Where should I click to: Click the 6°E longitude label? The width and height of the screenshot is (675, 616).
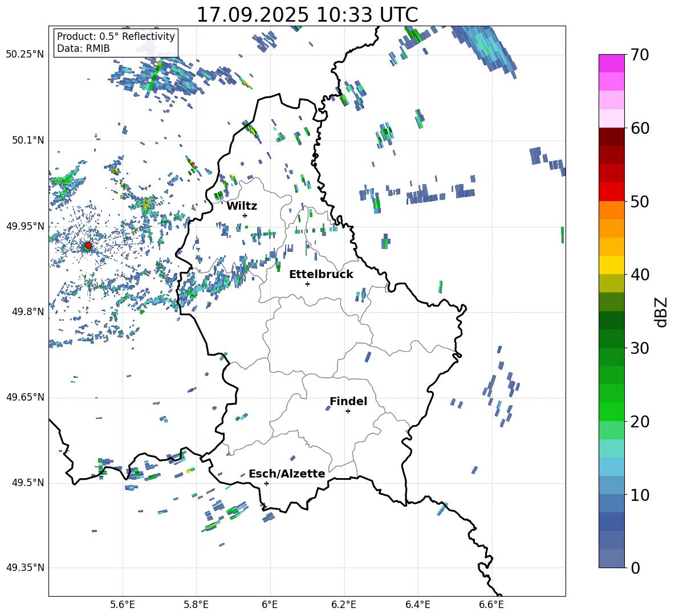[x=270, y=605]
